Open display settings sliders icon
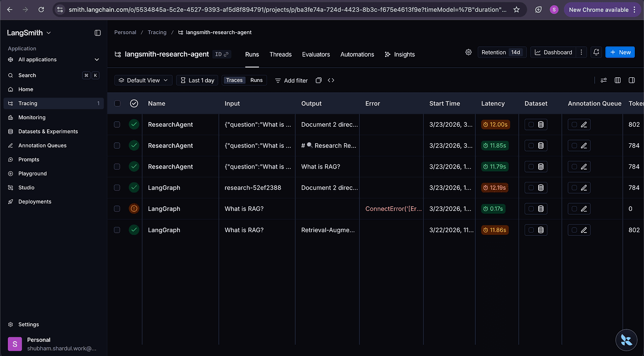The width and height of the screenshot is (644, 356). click(604, 80)
